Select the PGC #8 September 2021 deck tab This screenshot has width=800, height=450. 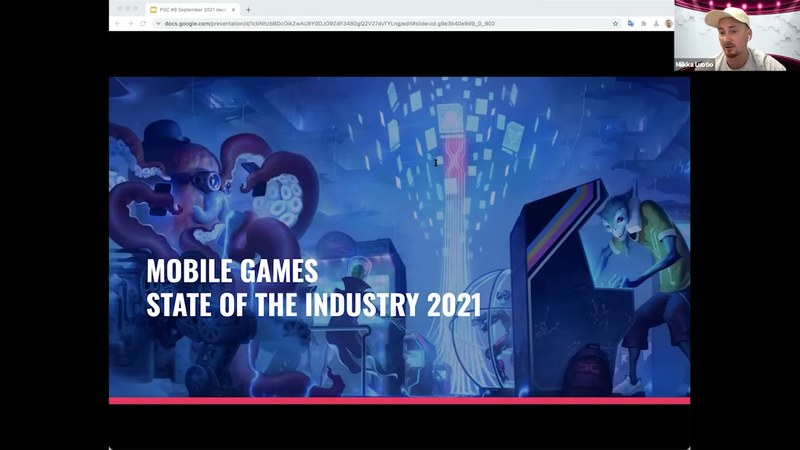193,10
